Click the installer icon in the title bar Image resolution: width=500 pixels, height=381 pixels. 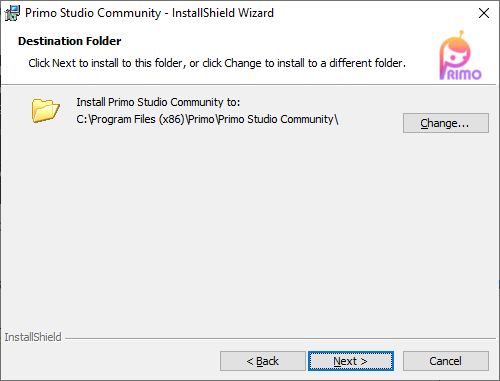[12, 13]
